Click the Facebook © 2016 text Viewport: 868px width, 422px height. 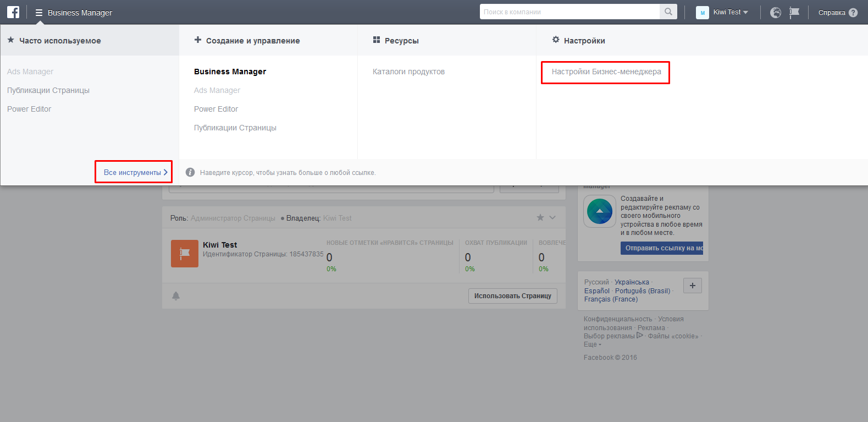610,358
